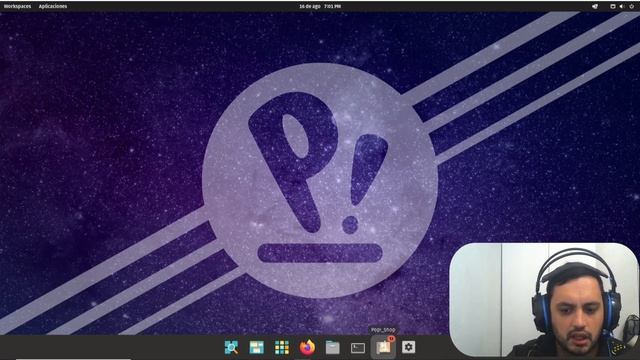This screenshot has height=360, width=640.
Task: Click Workspaces in the top bar
Action: coord(17,6)
